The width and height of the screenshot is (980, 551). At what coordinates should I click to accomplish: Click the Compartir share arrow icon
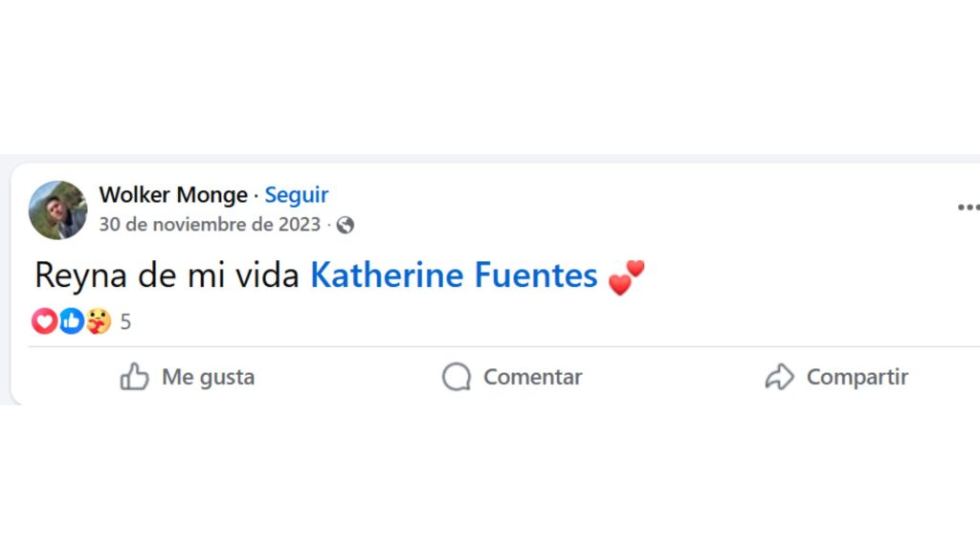click(782, 377)
